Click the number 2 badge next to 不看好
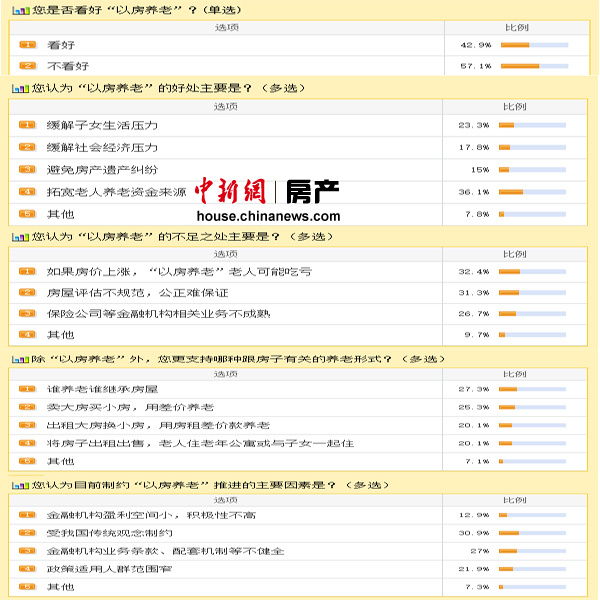This screenshot has height=600, width=600. click(x=27, y=65)
